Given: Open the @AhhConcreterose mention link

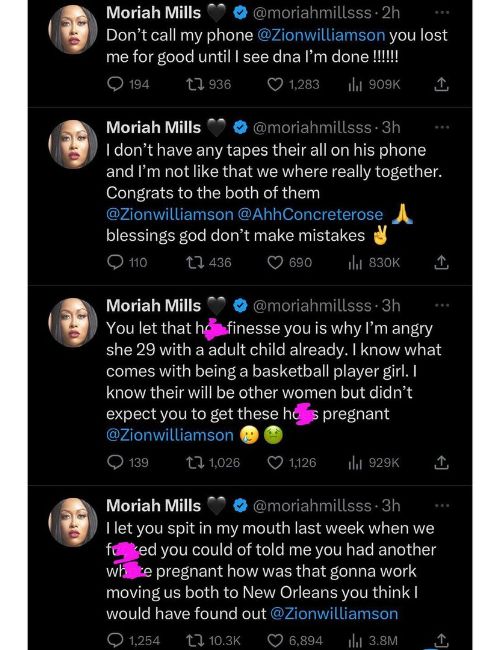Looking at the screenshot, I should (x=311, y=214).
